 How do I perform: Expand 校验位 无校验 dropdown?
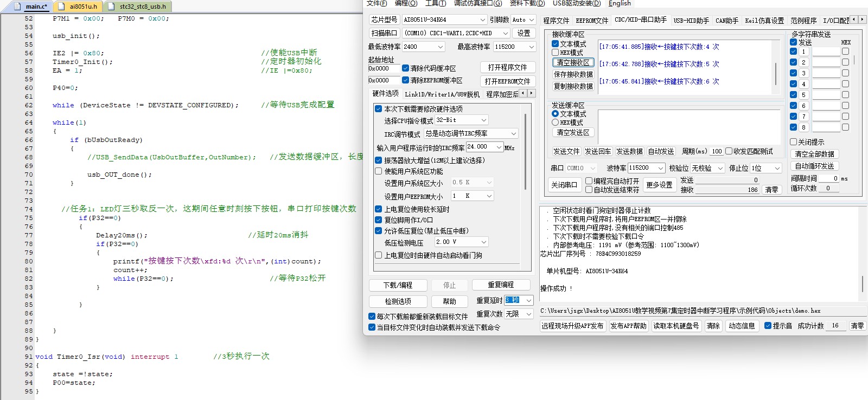[720, 168]
